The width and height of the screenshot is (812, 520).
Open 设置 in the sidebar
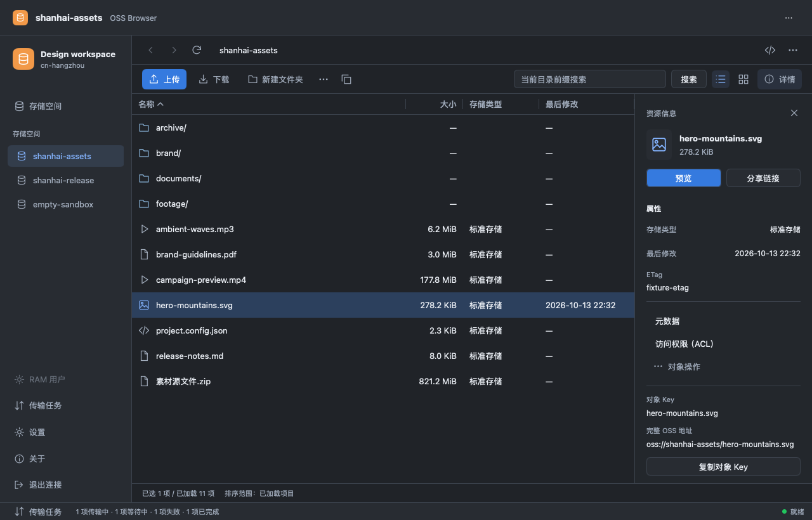pos(65,432)
